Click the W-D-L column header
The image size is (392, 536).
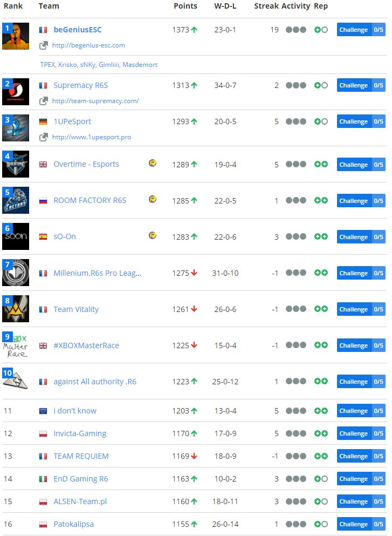[x=225, y=6]
